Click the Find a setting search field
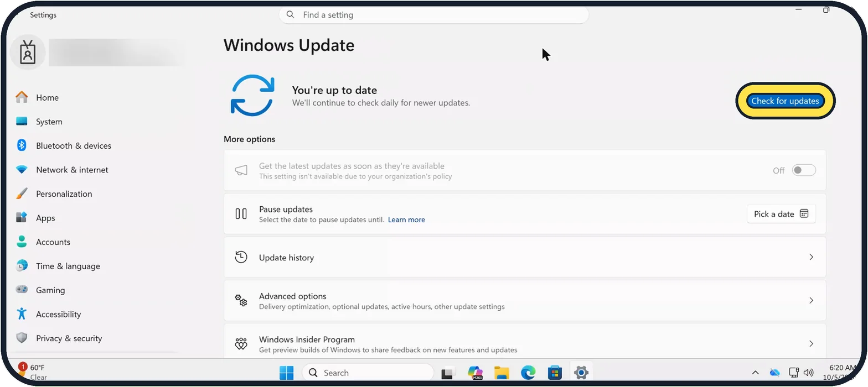Viewport: 868px width, 387px height. [x=433, y=15]
